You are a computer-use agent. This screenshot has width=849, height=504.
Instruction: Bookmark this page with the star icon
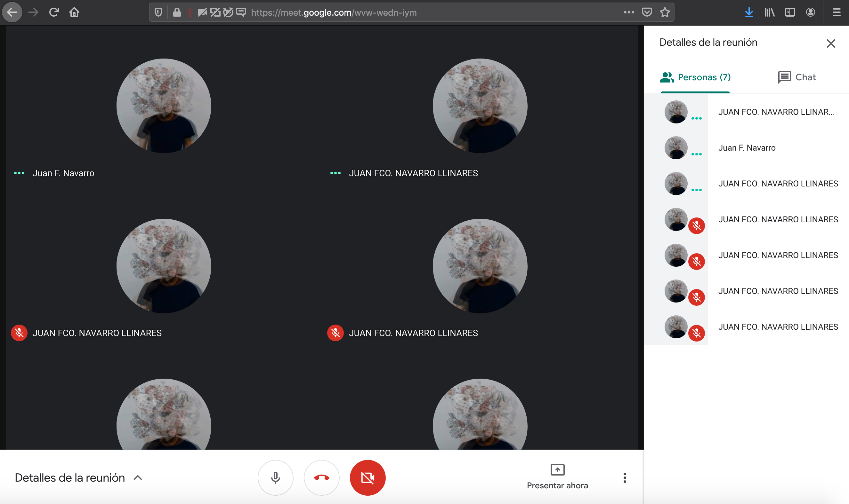point(665,12)
